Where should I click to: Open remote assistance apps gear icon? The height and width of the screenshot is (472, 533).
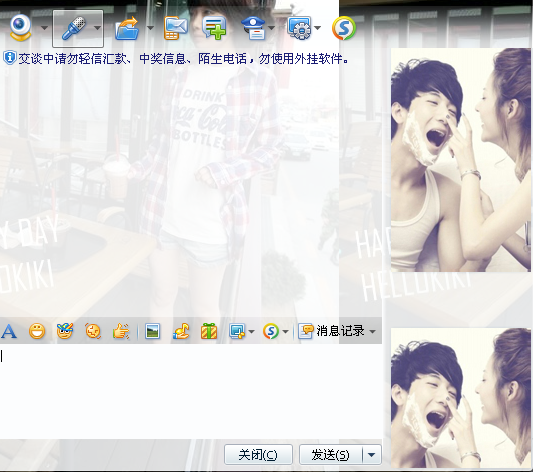[299, 28]
